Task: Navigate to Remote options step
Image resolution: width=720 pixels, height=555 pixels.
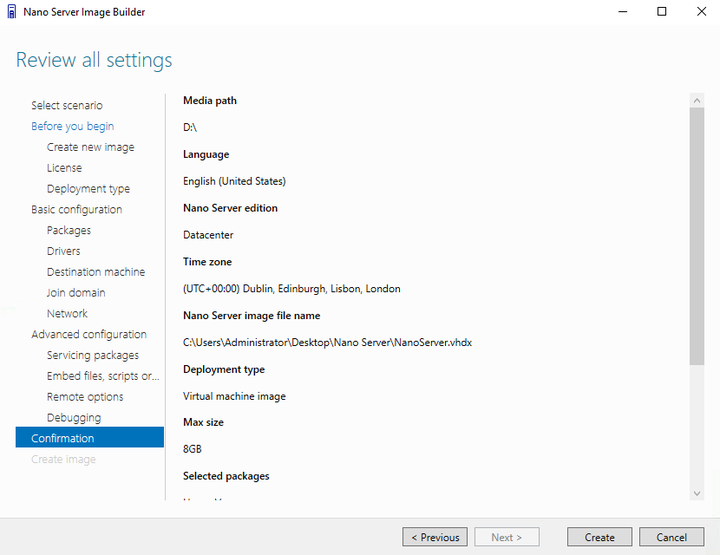Action: pos(85,397)
